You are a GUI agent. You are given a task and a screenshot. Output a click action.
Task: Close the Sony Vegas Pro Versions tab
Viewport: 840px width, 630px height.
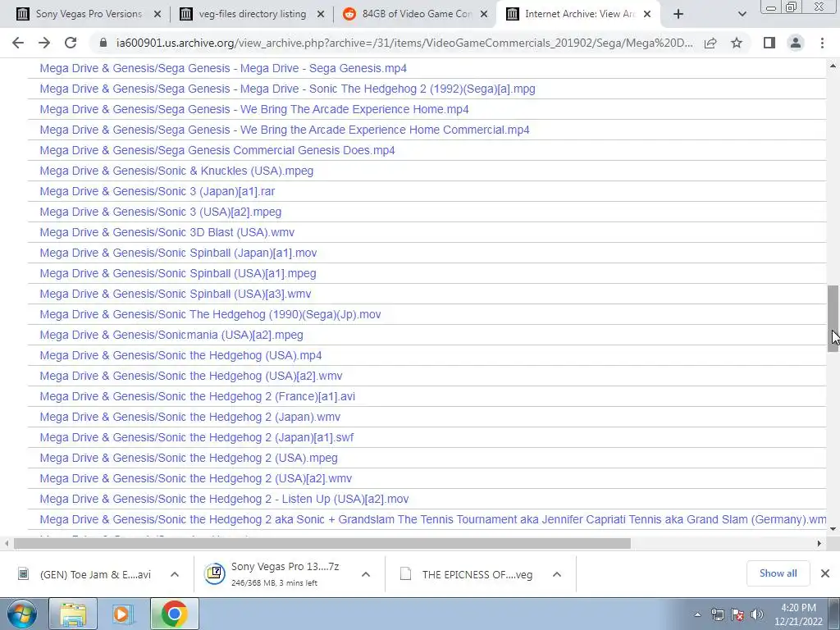pyautogui.click(x=157, y=15)
